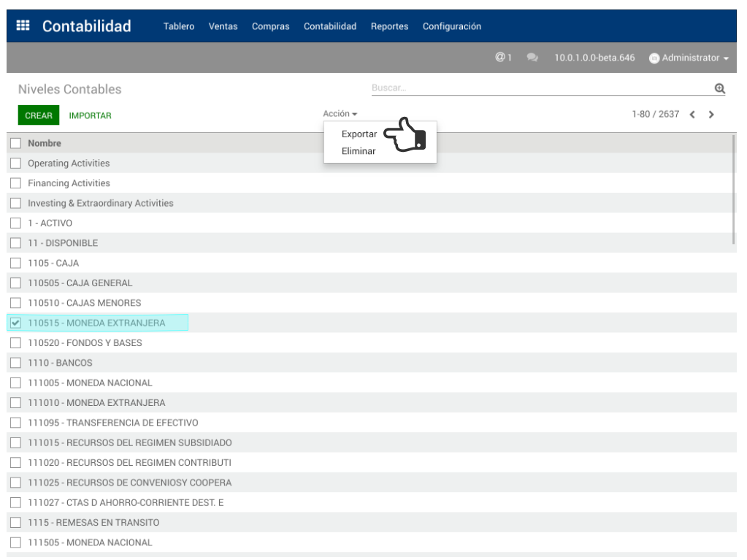Go to next page of records
This screenshot has width=747, height=560.
[x=711, y=115]
